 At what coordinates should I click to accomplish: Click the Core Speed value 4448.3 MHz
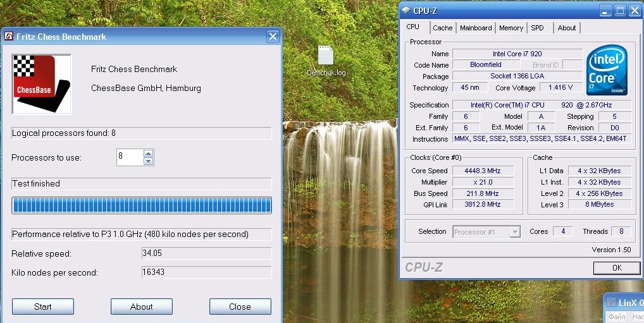(x=483, y=171)
